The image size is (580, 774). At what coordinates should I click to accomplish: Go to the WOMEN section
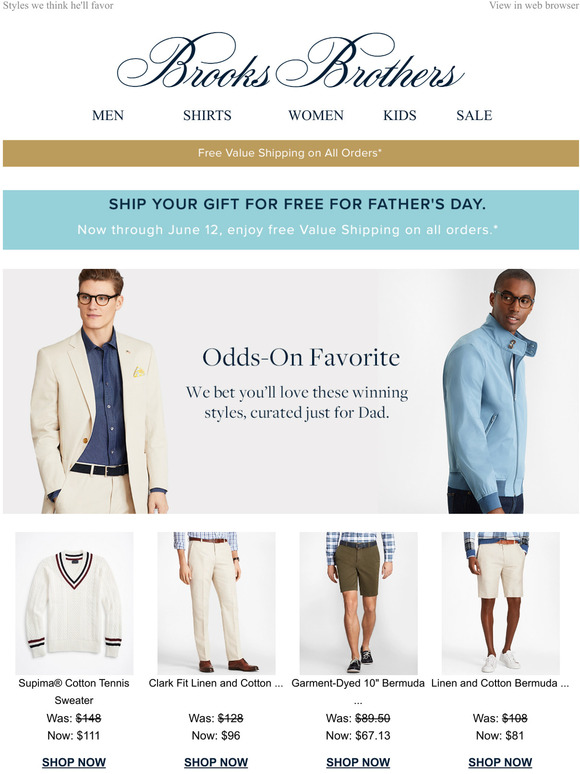tap(316, 116)
